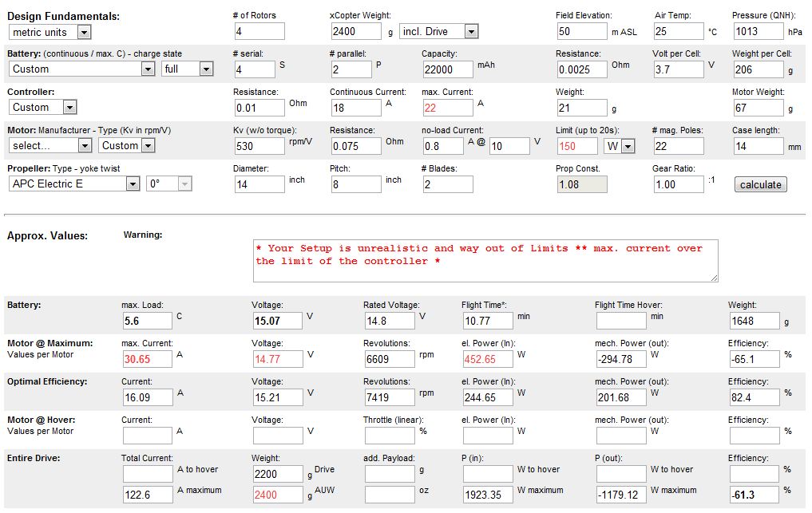Open the Propeller APC Electric E dropdown
The image size is (812, 513).
coord(75,184)
